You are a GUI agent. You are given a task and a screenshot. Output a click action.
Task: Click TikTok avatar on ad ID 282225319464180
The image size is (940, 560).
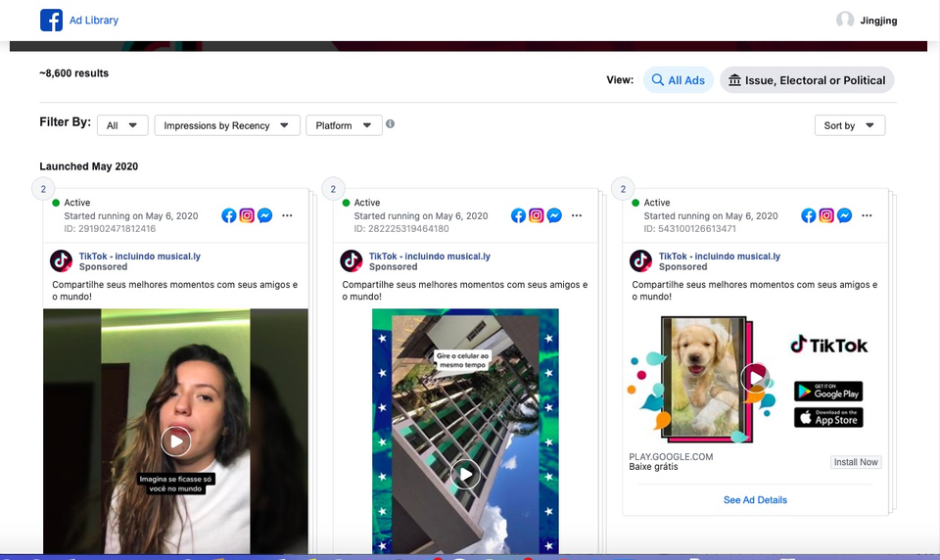coord(352,260)
